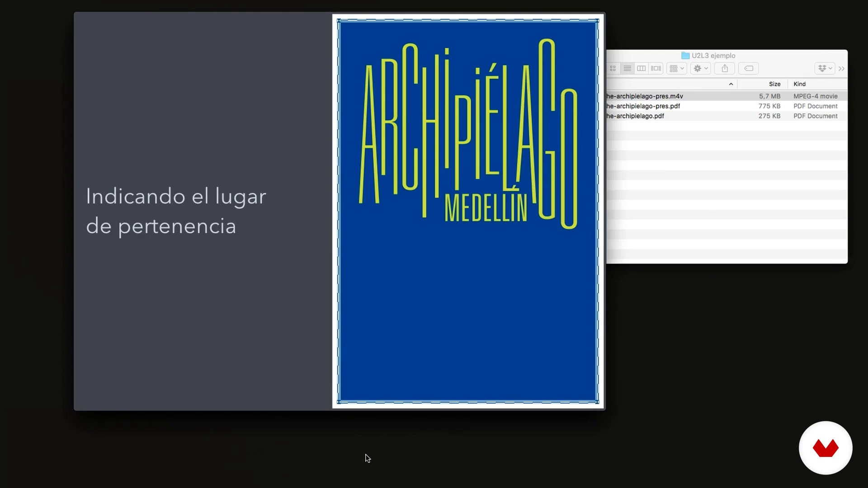Click the 775 KB size cell
The image size is (868, 488).
coord(769,106)
